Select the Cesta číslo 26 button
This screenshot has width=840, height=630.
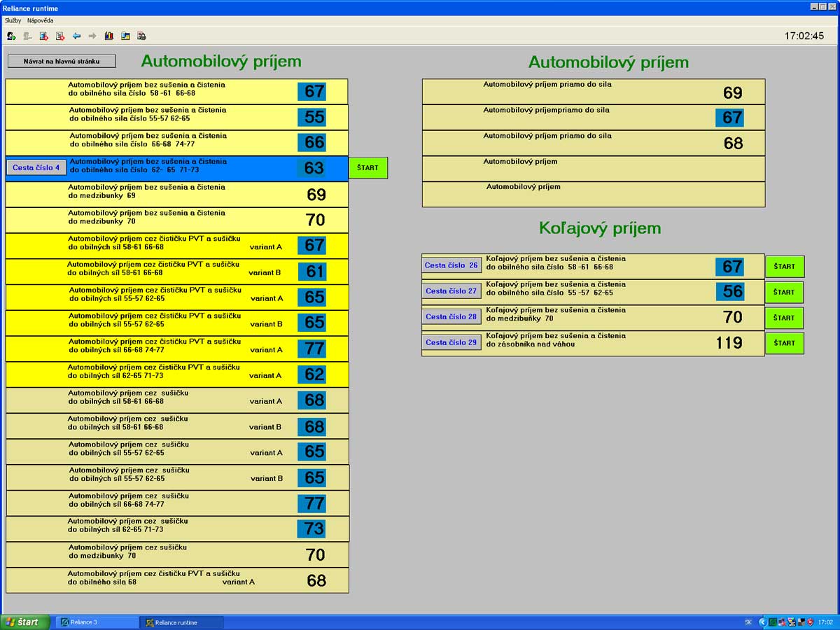pos(451,266)
